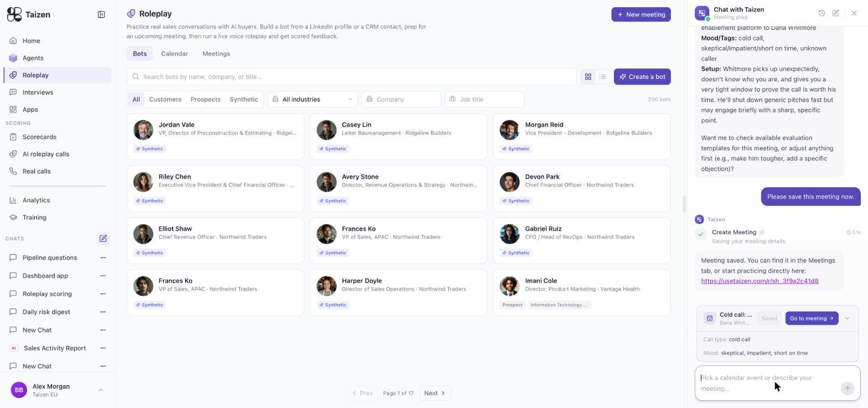The height and width of the screenshot is (408, 868).
Task: Select the Meetings tab
Action: (x=216, y=54)
